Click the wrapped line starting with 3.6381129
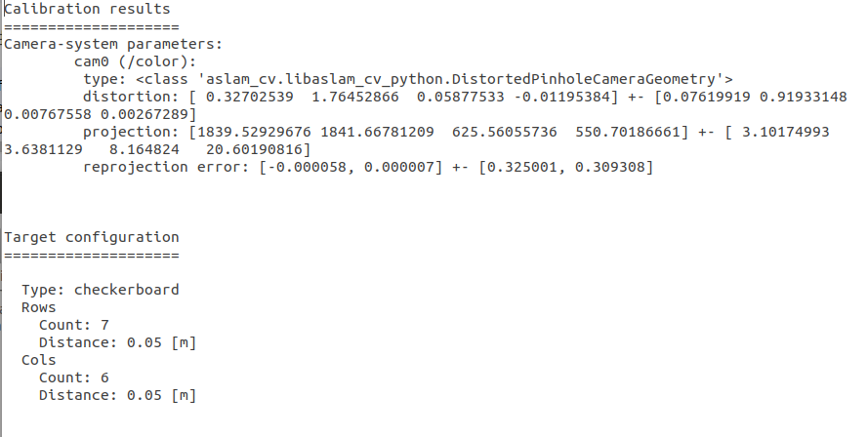Image resolution: width=868 pixels, height=437 pixels. pos(158,149)
